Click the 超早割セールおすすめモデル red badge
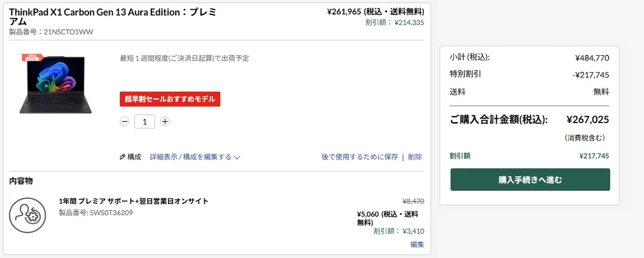 170,99
